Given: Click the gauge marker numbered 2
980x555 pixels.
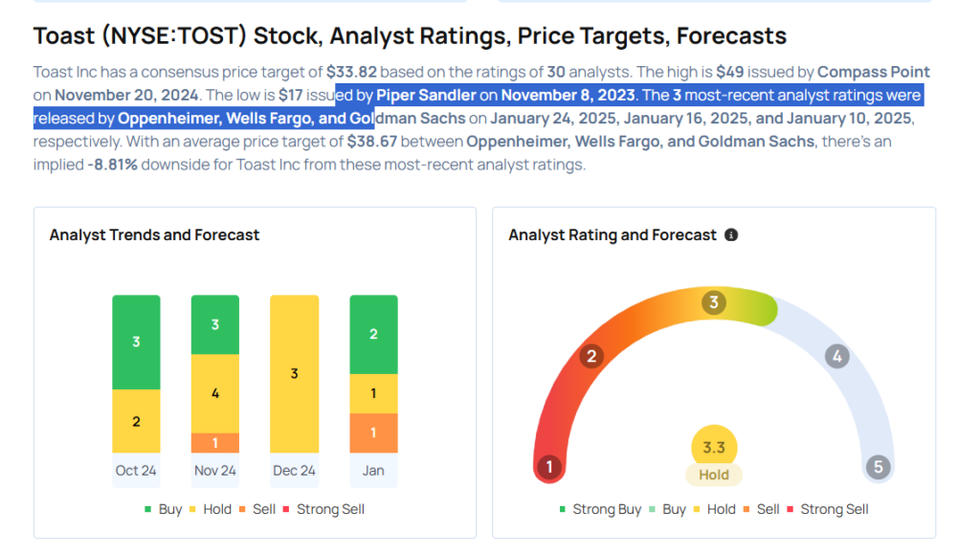Looking at the screenshot, I should [591, 357].
